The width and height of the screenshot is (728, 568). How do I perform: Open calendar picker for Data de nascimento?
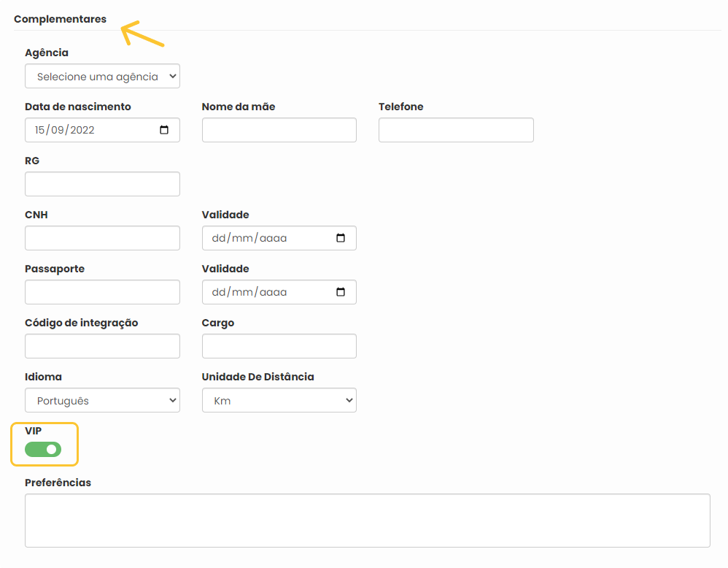point(164,130)
